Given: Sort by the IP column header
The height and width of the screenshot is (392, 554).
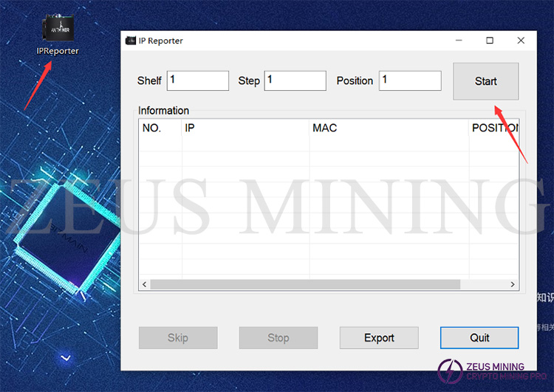Looking at the screenshot, I should (246, 128).
